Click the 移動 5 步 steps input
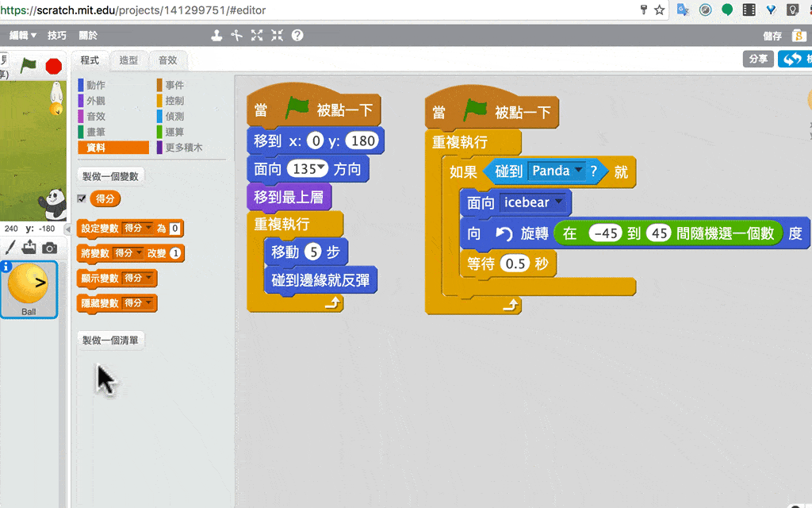 (312, 252)
